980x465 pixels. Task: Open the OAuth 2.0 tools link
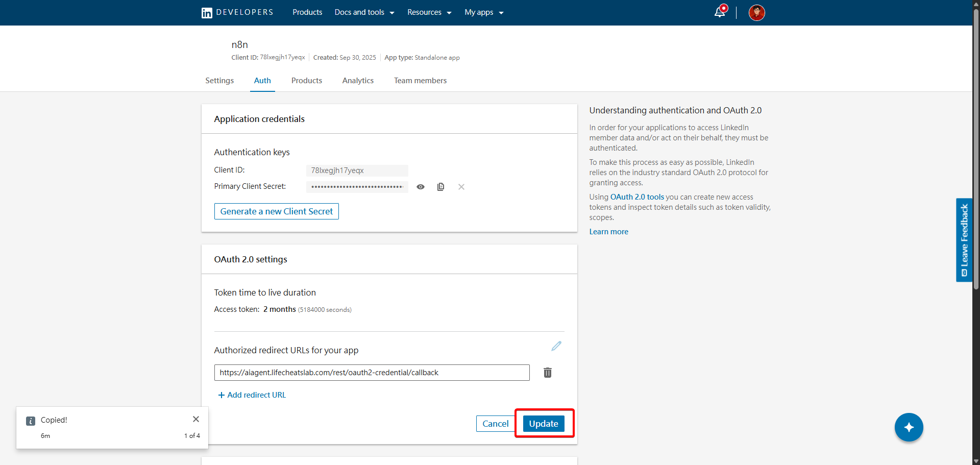tap(636, 197)
